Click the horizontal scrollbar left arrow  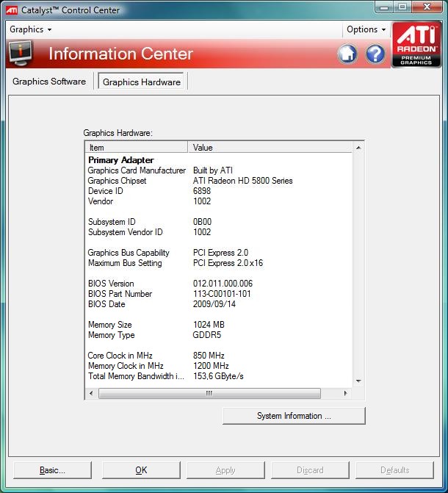tap(91, 393)
